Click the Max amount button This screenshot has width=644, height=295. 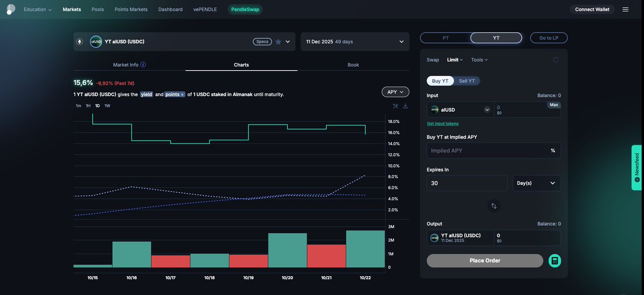(x=554, y=105)
